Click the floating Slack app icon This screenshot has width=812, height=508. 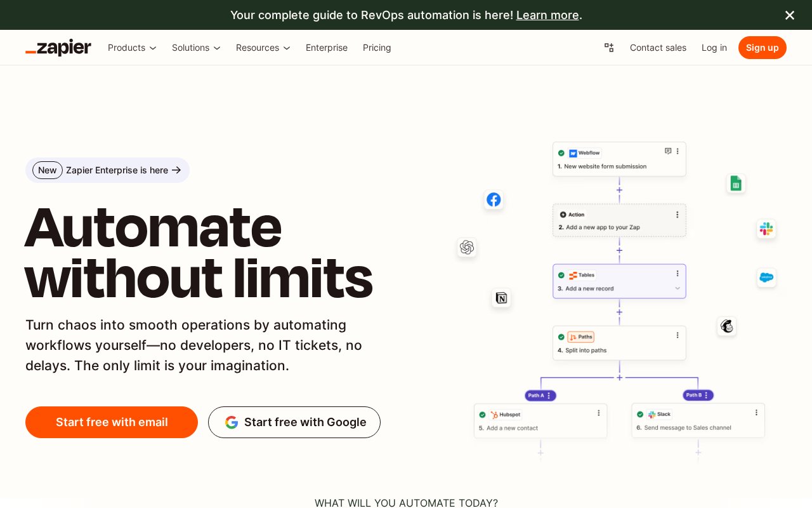[766, 229]
